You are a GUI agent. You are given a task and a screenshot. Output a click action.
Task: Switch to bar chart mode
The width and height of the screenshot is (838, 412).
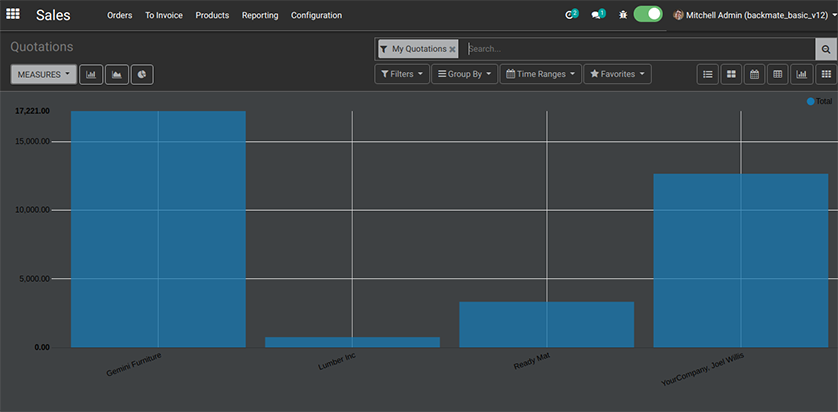click(x=91, y=75)
